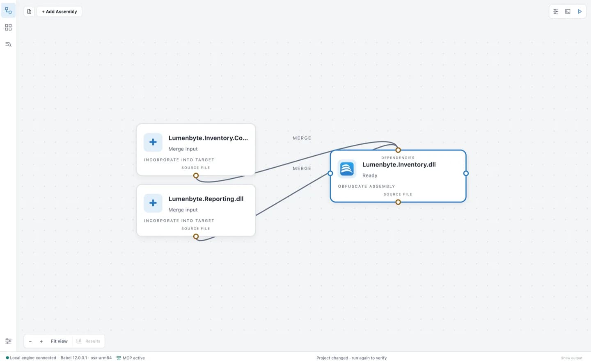Click the MCP active status icon
Image resolution: width=591 pixels, height=364 pixels.
click(119, 358)
